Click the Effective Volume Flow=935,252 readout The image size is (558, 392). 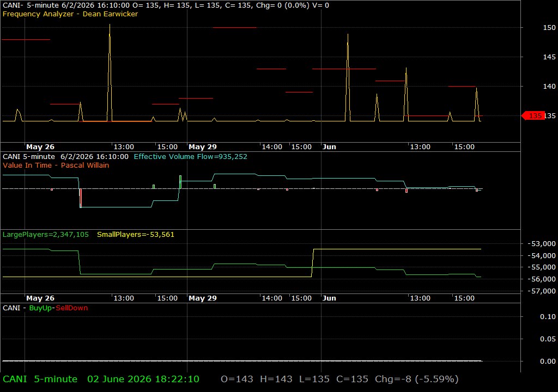(x=190, y=156)
